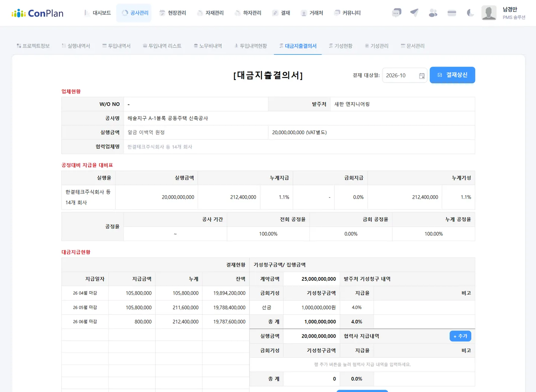Navigate to 하자관리
This screenshot has height=392, width=536.
248,13
